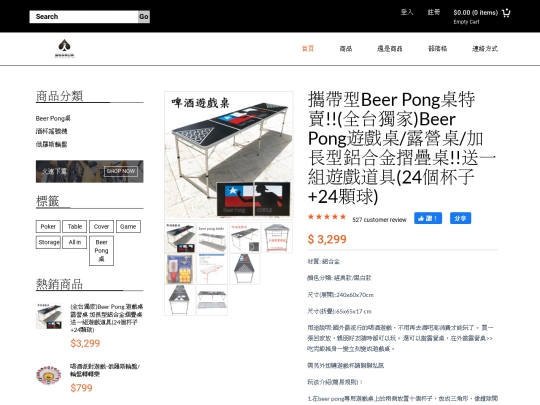The image size is (540, 405).
Task: Open hot-seller Beer Pong table thumbnail
Action: pos(49,316)
